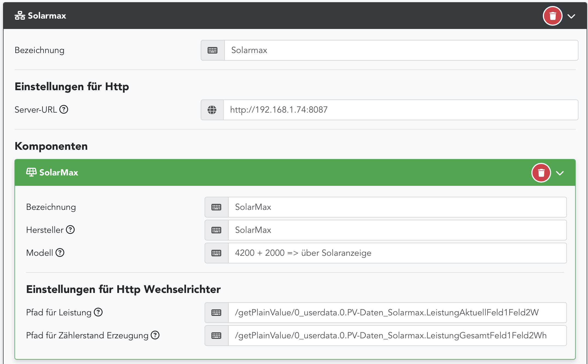
Task: Delete the SolarMax component with trash button
Action: pyautogui.click(x=541, y=173)
